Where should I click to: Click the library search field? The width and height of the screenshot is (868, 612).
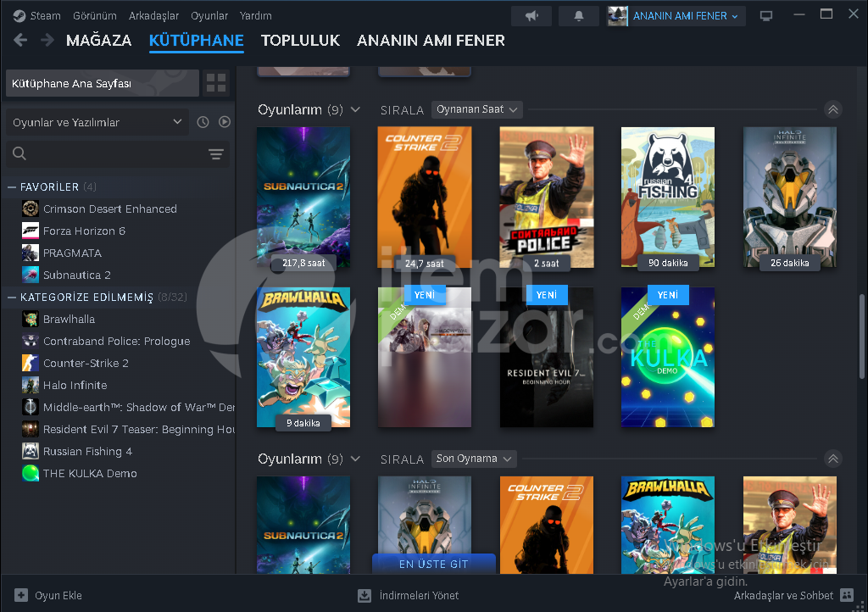pos(117,153)
